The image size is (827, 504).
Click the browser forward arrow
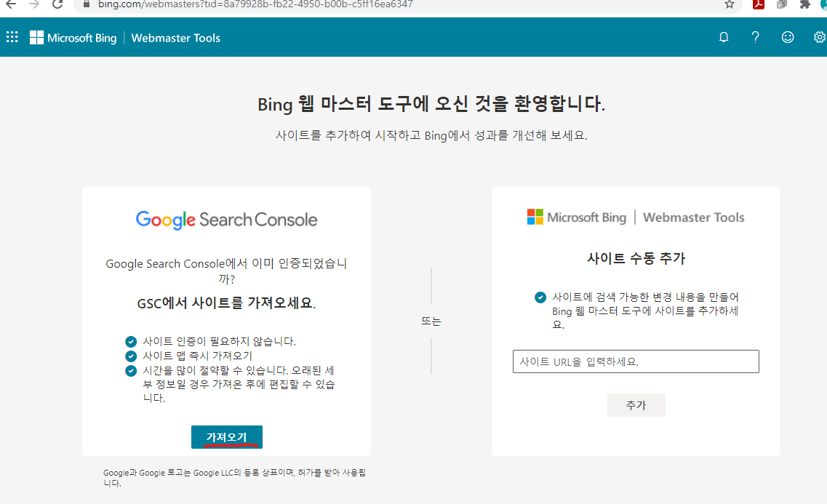[34, 5]
